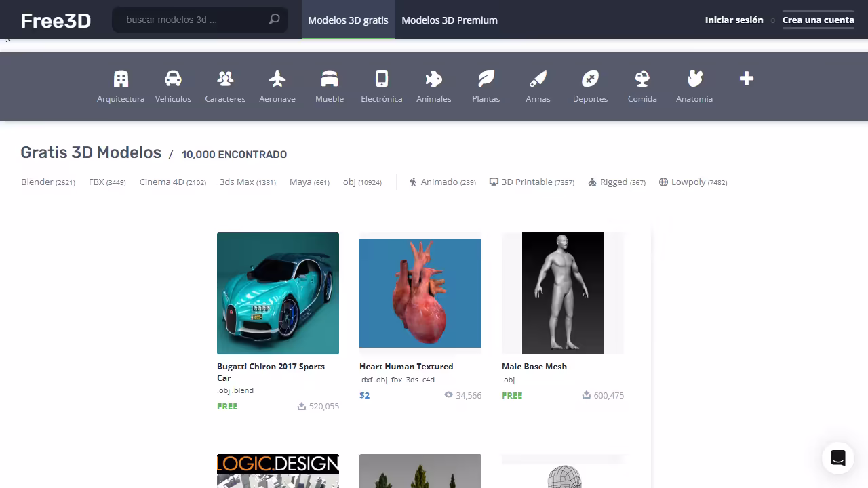Open the Comida category icon
Viewport: 868px width, 488px height.
(x=642, y=79)
